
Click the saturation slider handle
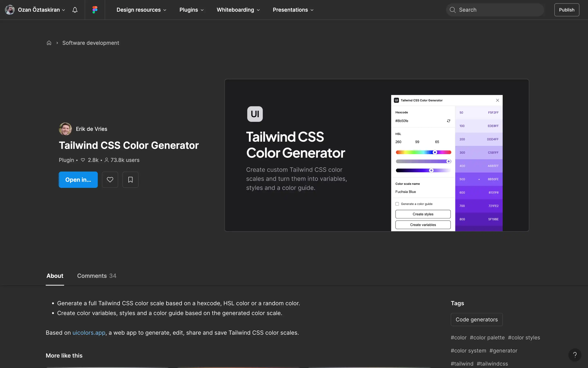[x=449, y=161]
